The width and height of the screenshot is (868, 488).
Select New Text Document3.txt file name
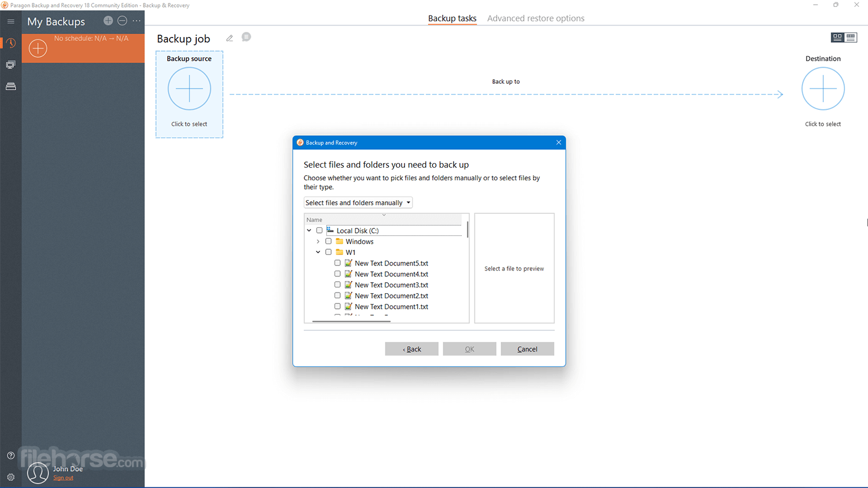[x=391, y=284]
